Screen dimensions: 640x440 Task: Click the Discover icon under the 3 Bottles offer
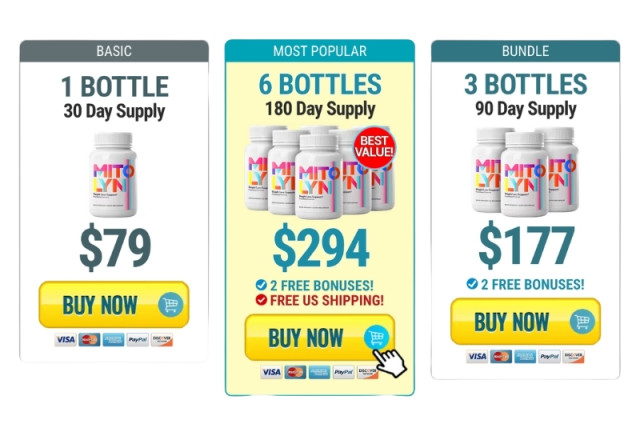tap(573, 356)
